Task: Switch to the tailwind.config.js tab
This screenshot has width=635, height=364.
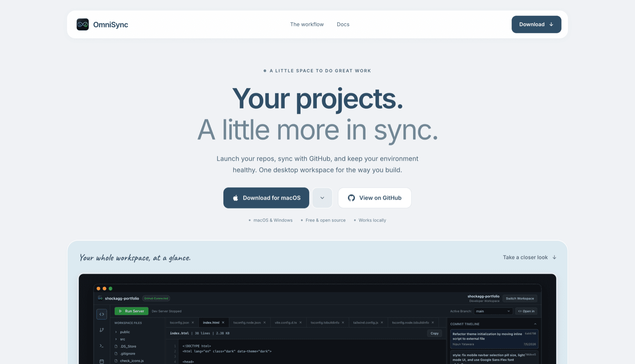Action: pyautogui.click(x=366, y=323)
